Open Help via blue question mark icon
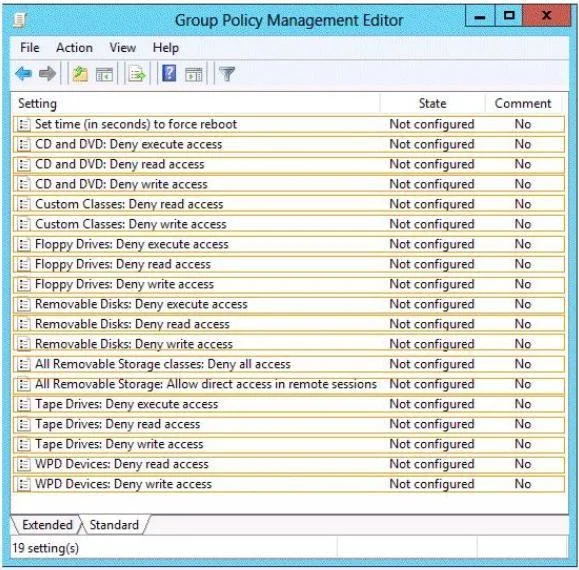This screenshot has height=570, width=579. 169,73
